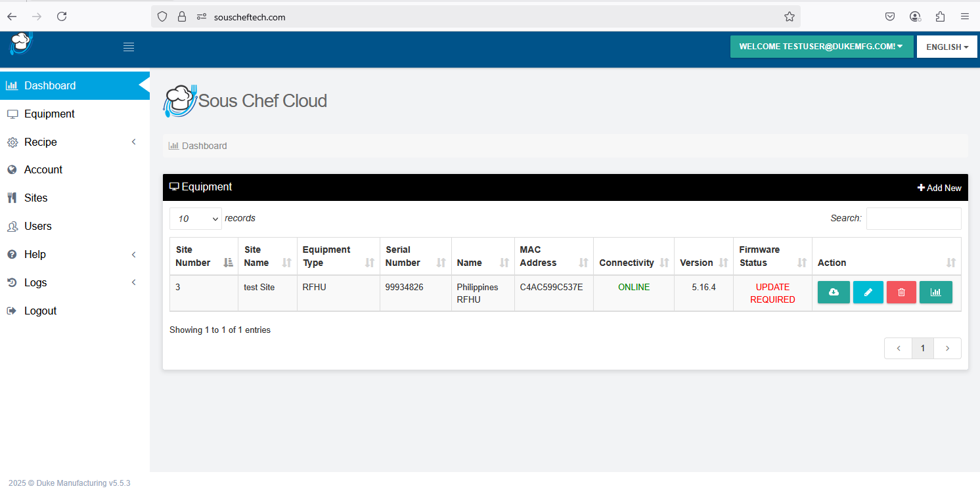Open the English language dropdown

click(x=947, y=47)
